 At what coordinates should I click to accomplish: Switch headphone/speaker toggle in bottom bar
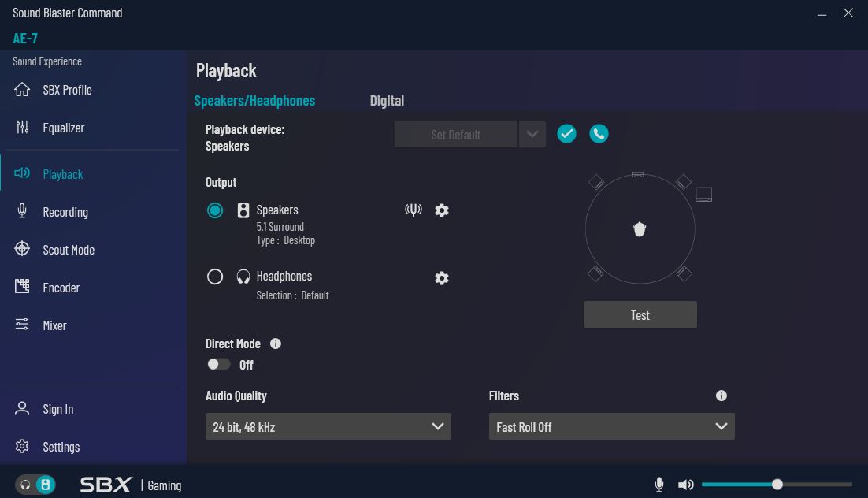[x=35, y=485]
